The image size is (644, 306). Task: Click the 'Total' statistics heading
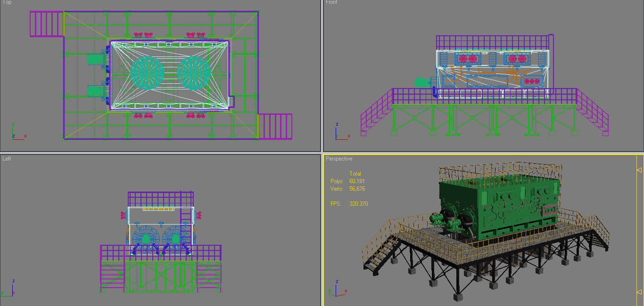pos(355,174)
